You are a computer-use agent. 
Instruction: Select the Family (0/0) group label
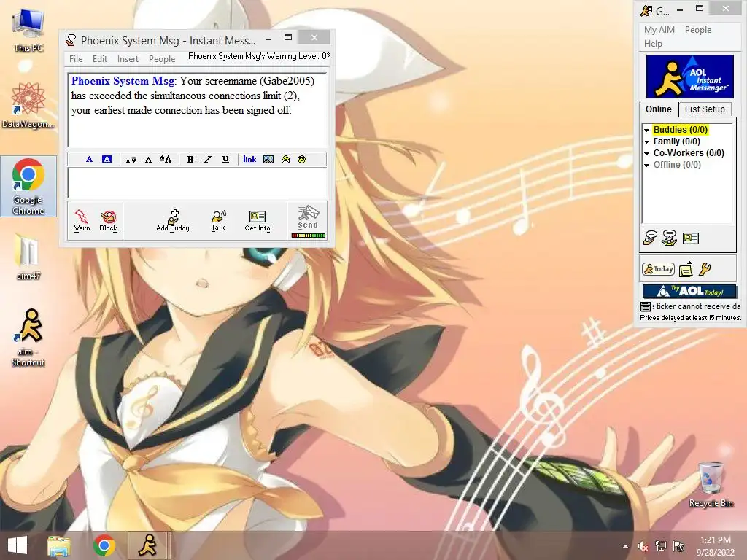click(x=676, y=141)
